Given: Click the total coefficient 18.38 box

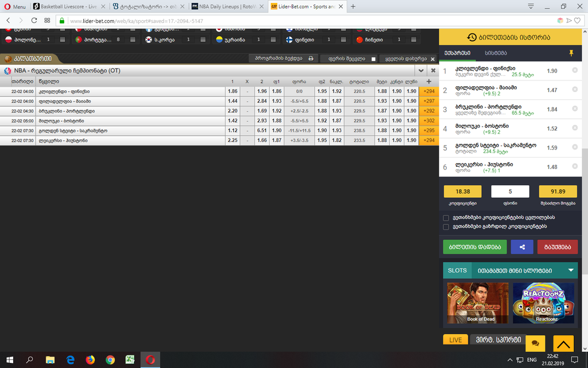Looking at the screenshot, I should coord(462,191).
